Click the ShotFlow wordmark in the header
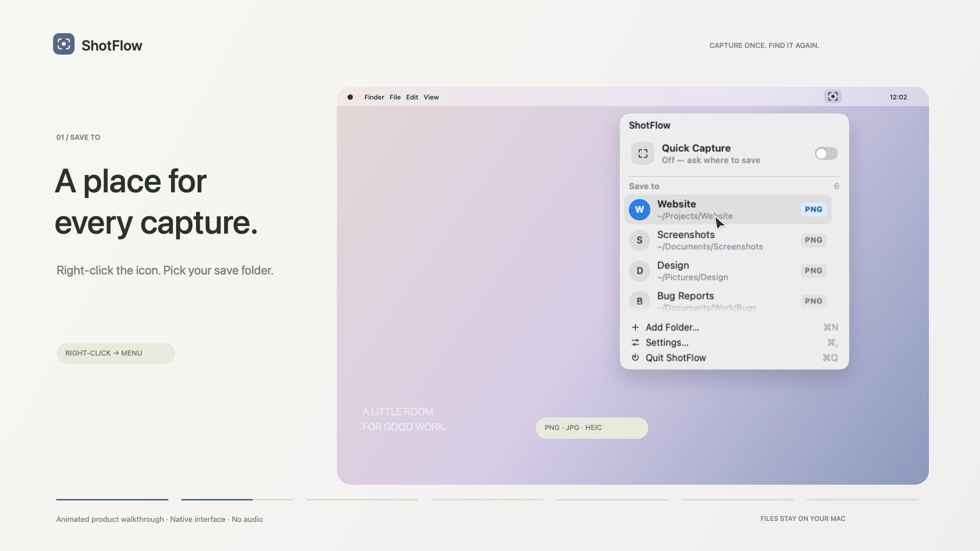 [x=112, y=45]
